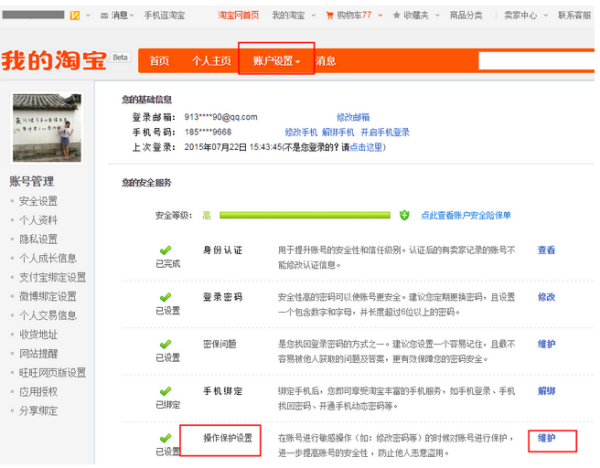The width and height of the screenshot is (600, 468).
Task: Click 查看 for 身份认证
Action: click(x=546, y=250)
